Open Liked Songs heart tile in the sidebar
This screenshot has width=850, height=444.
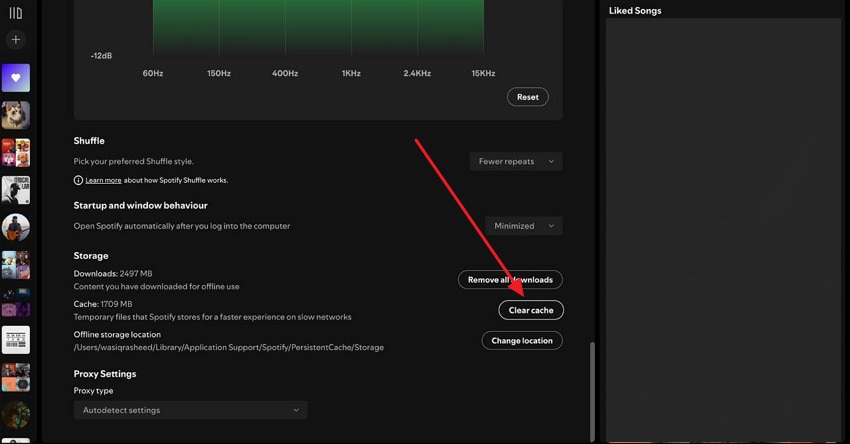[16, 78]
